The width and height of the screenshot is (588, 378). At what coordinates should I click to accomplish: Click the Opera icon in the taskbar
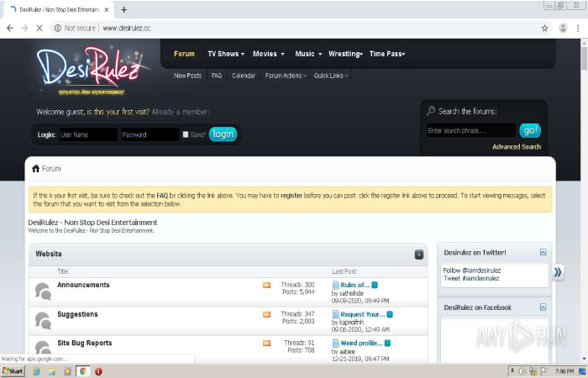coord(98,371)
